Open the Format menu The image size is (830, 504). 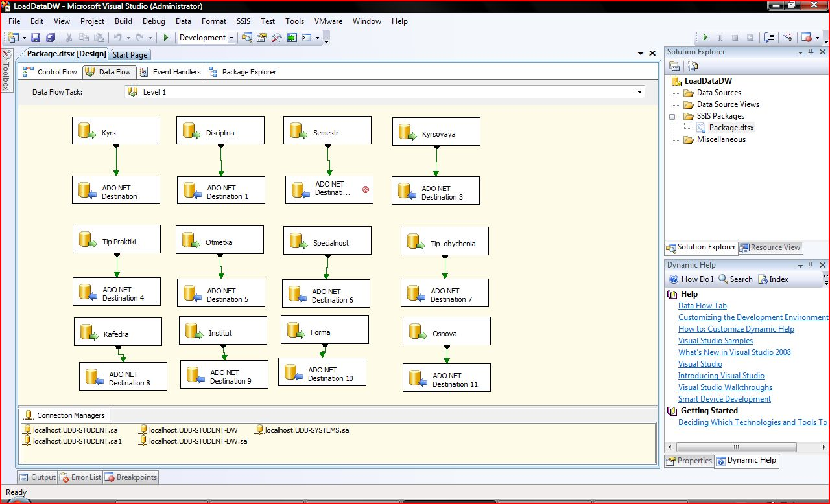(214, 21)
